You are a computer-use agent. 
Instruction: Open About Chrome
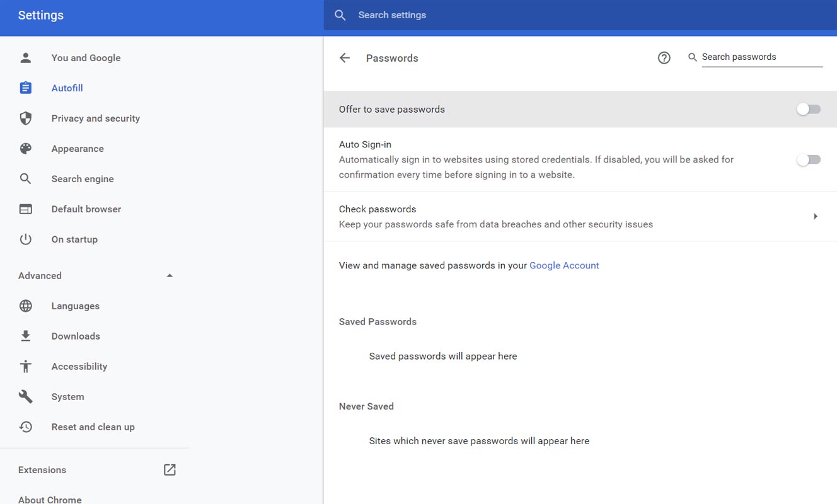pos(50,500)
